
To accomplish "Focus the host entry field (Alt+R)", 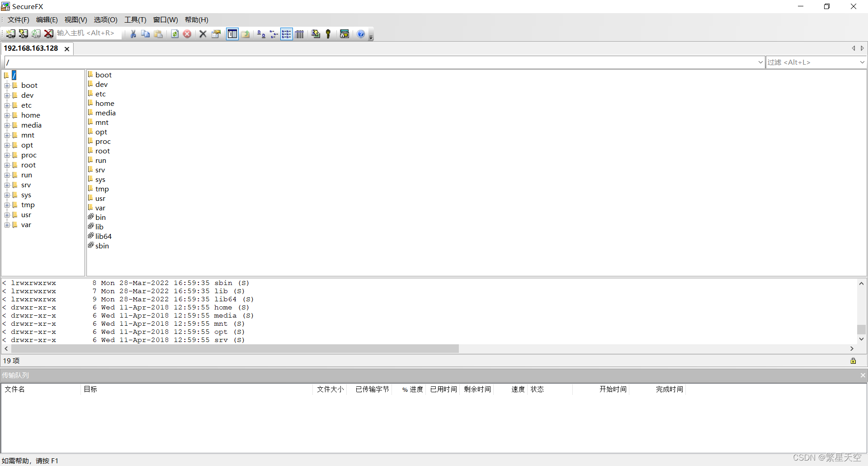I will pos(88,33).
